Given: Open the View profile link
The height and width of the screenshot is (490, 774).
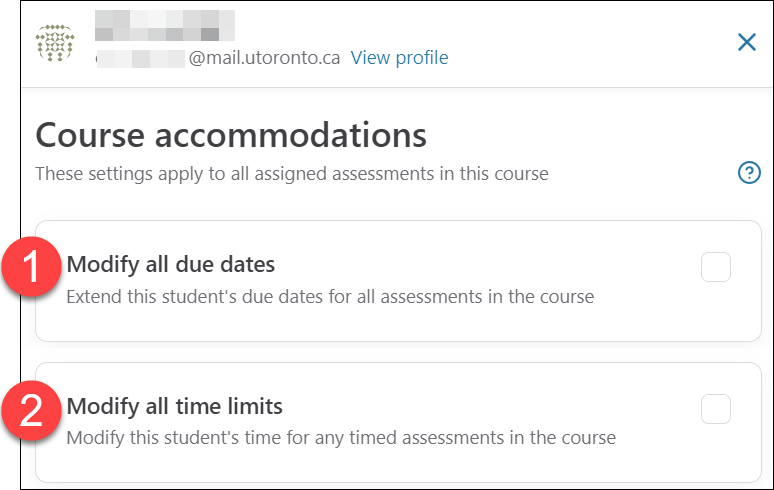Looking at the screenshot, I should point(399,58).
